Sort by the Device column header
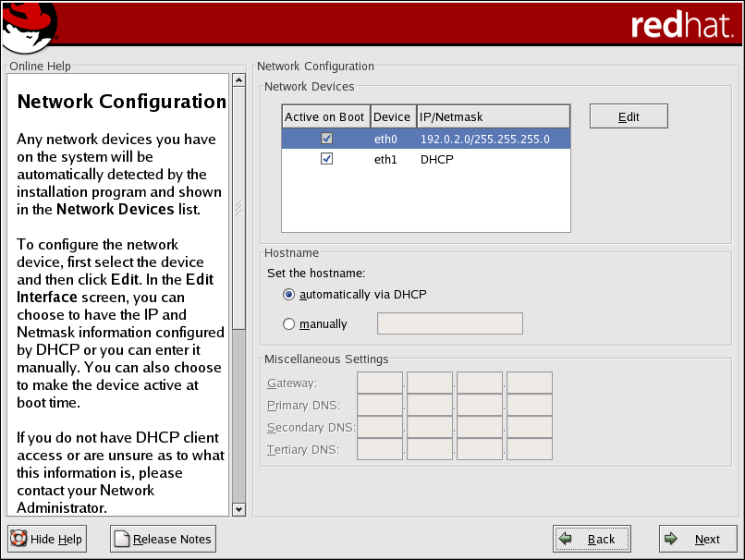Image resolution: width=745 pixels, height=560 pixels. pyautogui.click(x=392, y=117)
